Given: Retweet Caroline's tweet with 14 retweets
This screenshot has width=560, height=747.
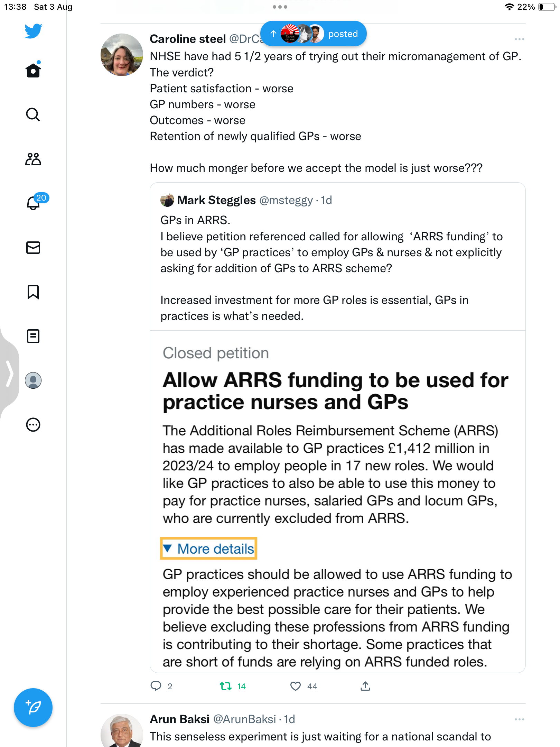Looking at the screenshot, I should coord(226,686).
